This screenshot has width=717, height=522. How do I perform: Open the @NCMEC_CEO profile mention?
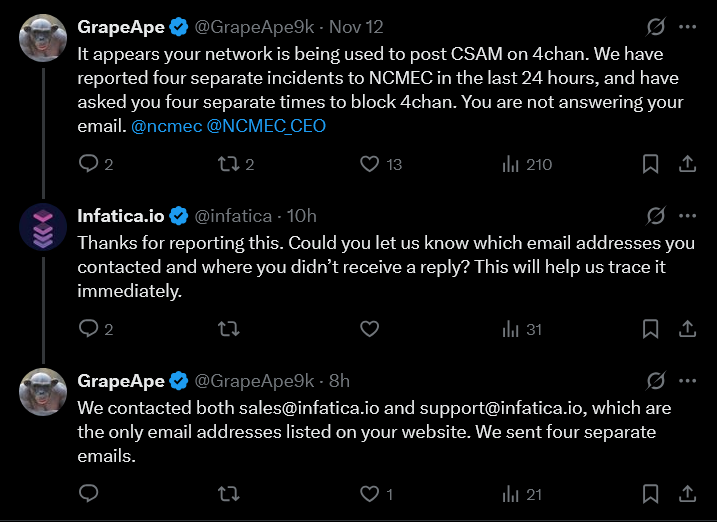[266, 127]
